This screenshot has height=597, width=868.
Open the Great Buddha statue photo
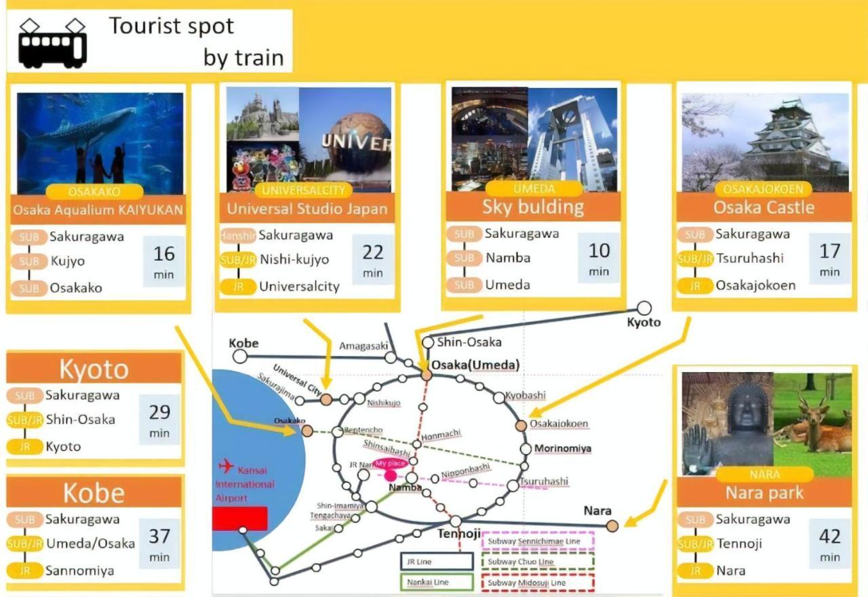(728, 424)
